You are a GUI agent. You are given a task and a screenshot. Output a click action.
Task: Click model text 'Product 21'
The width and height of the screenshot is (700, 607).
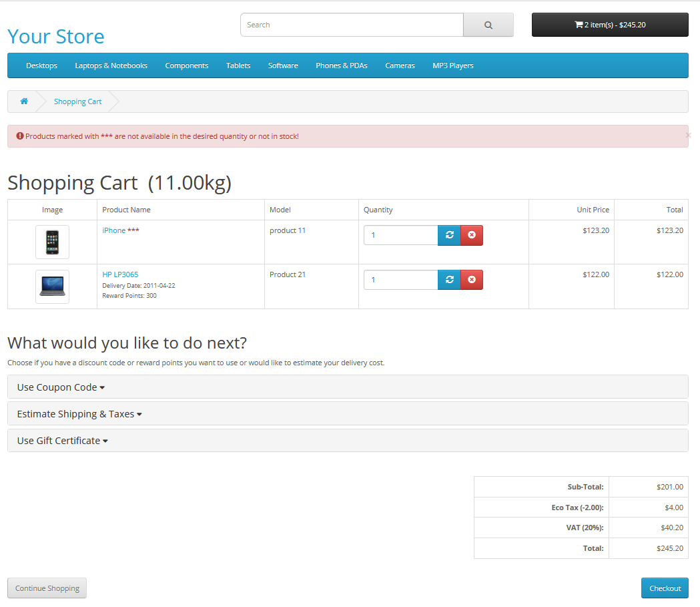point(288,274)
